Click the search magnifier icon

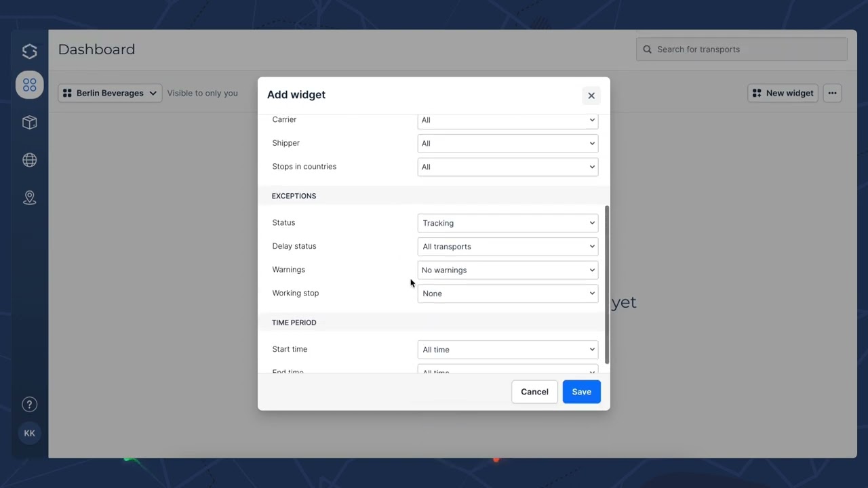[x=647, y=49]
